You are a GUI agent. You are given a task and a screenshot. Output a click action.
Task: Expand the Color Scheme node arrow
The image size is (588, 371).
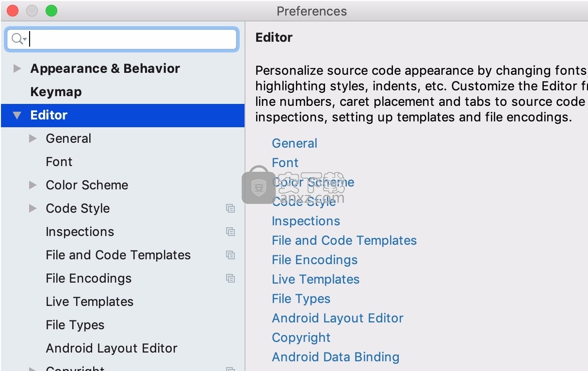(x=33, y=185)
